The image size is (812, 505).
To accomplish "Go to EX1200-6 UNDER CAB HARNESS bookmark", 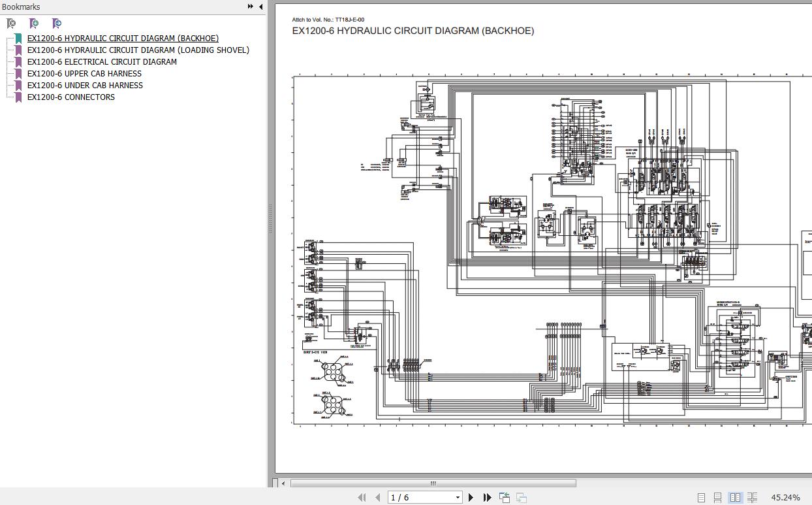I will point(85,85).
